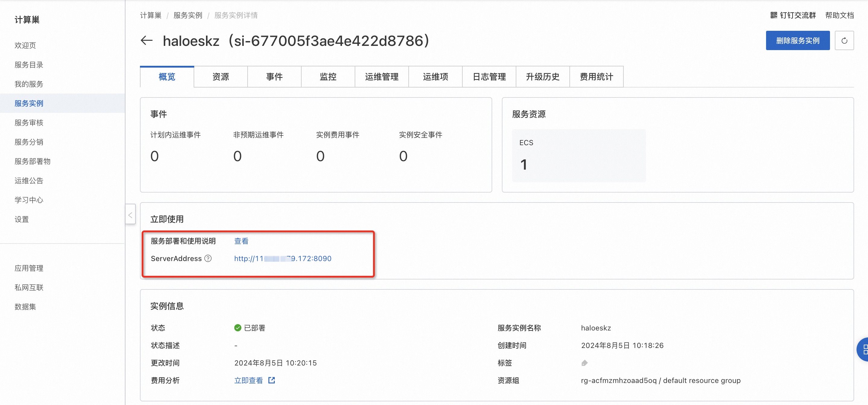The image size is (868, 405).
Task: Select 服务目录 in the sidebar
Action: tap(29, 65)
